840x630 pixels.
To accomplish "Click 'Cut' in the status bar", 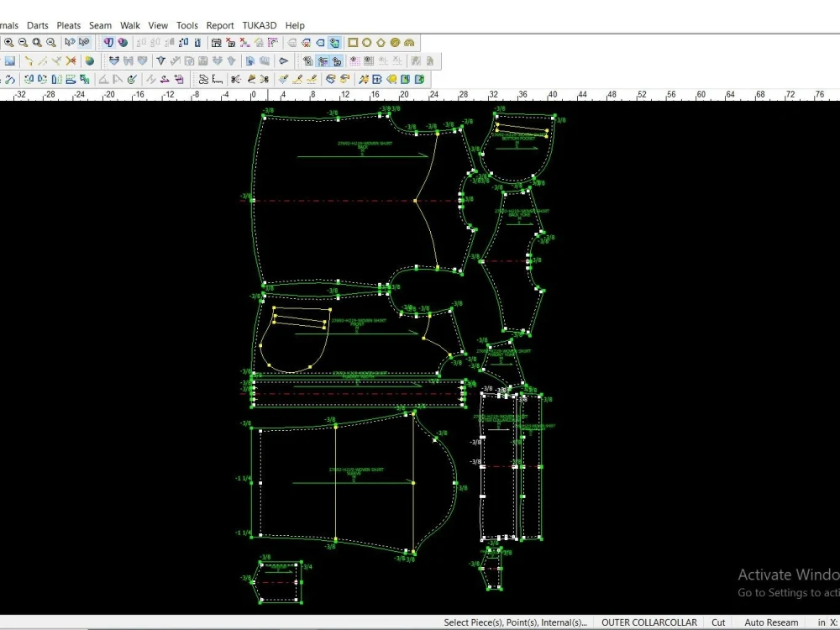I will (x=718, y=622).
